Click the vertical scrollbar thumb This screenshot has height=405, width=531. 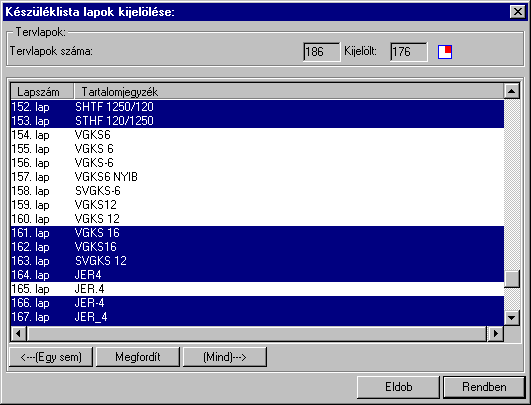[x=512, y=279]
